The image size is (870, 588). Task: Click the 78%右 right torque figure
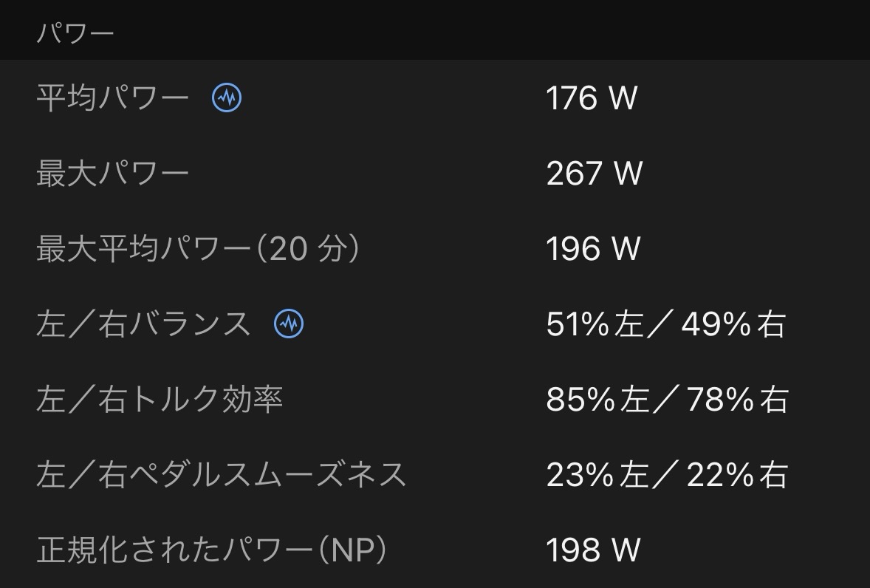[x=737, y=400]
